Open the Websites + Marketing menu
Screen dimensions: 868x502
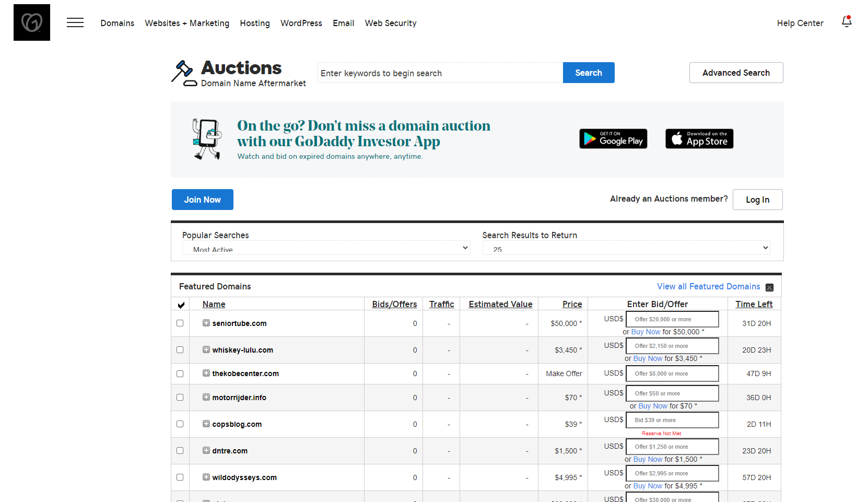coord(187,23)
